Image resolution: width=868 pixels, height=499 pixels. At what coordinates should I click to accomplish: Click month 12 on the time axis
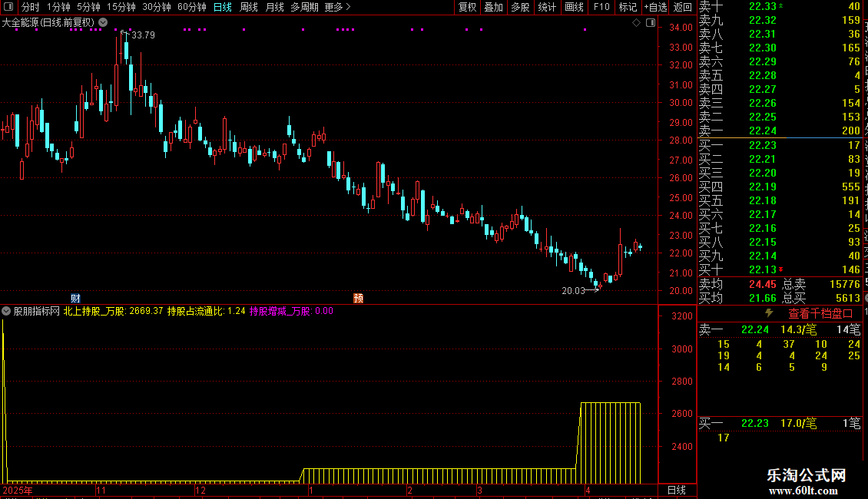pos(200,490)
